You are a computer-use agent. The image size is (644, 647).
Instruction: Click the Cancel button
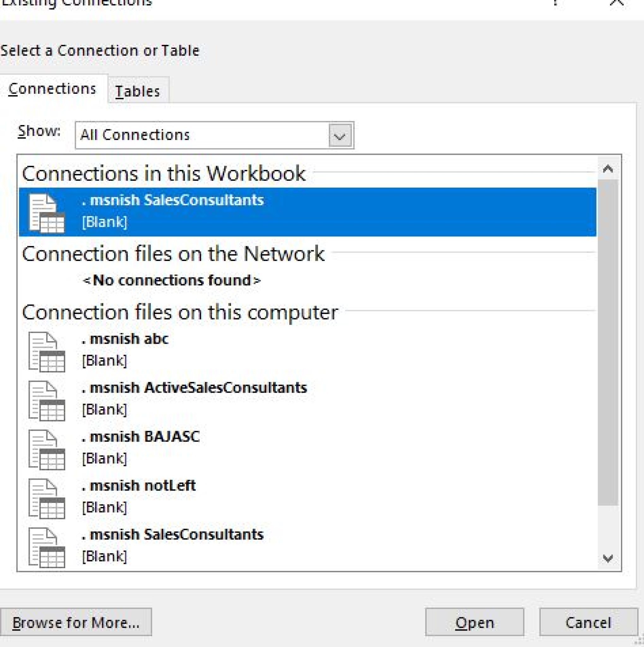(587, 622)
